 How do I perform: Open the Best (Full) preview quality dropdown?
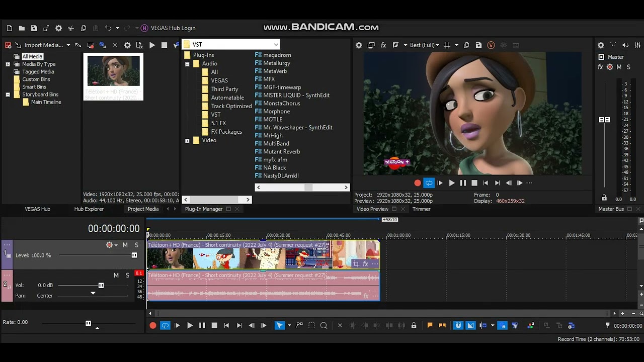[424, 45]
